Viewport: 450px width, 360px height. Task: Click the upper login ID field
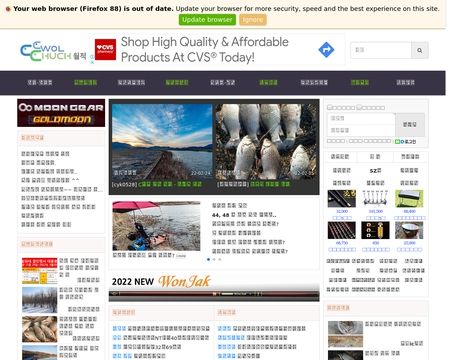click(x=361, y=119)
